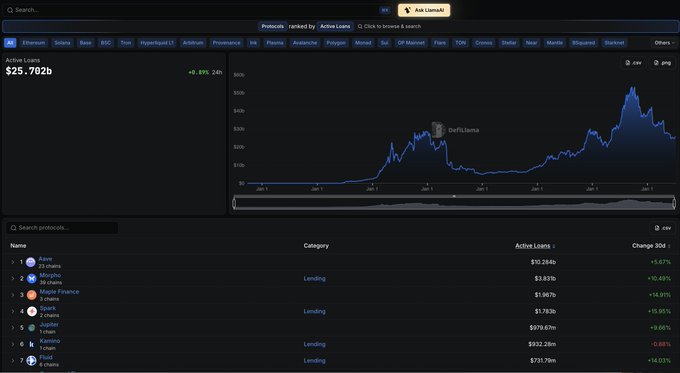Filter by Sui chain
The width and height of the screenshot is (680, 373).
384,43
